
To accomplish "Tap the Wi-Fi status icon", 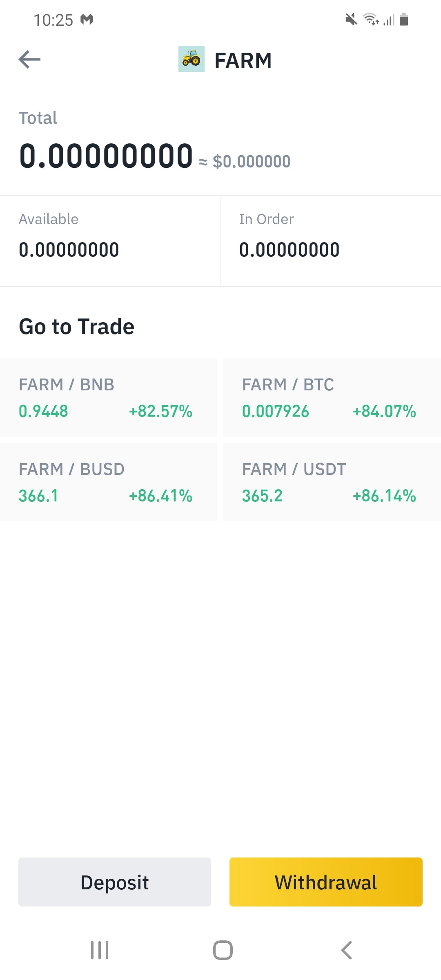I will pos(371,19).
